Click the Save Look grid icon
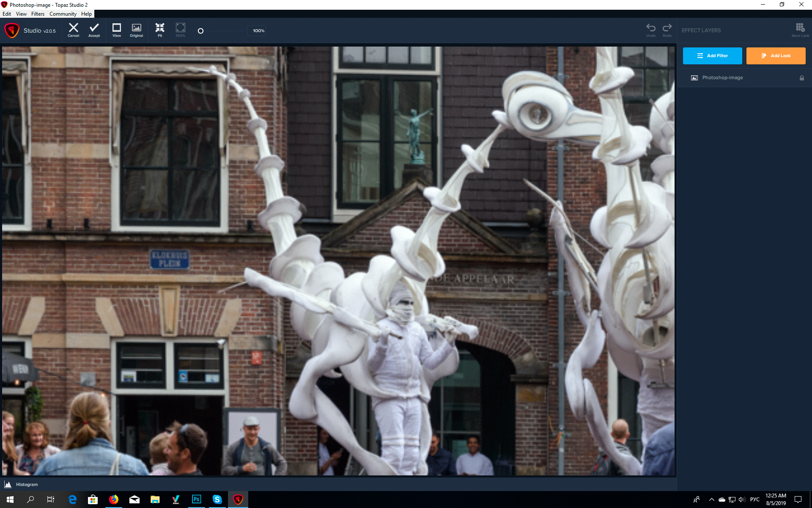Screen dimensions: 812x508 pos(800,29)
